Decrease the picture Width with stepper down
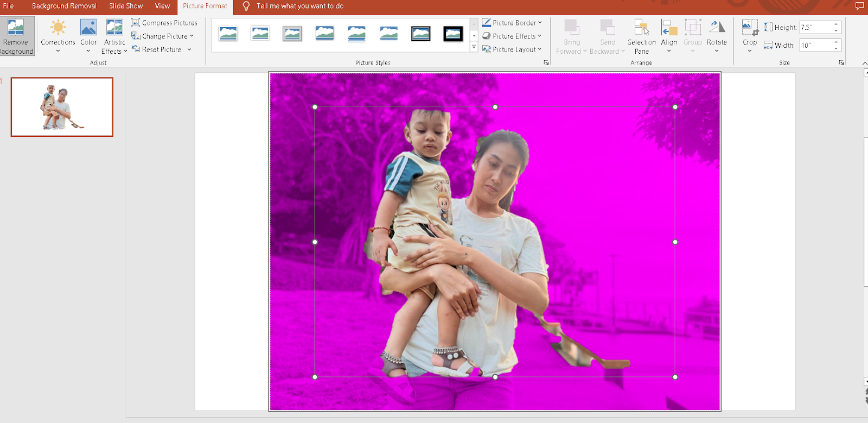The width and height of the screenshot is (868, 423). (837, 48)
